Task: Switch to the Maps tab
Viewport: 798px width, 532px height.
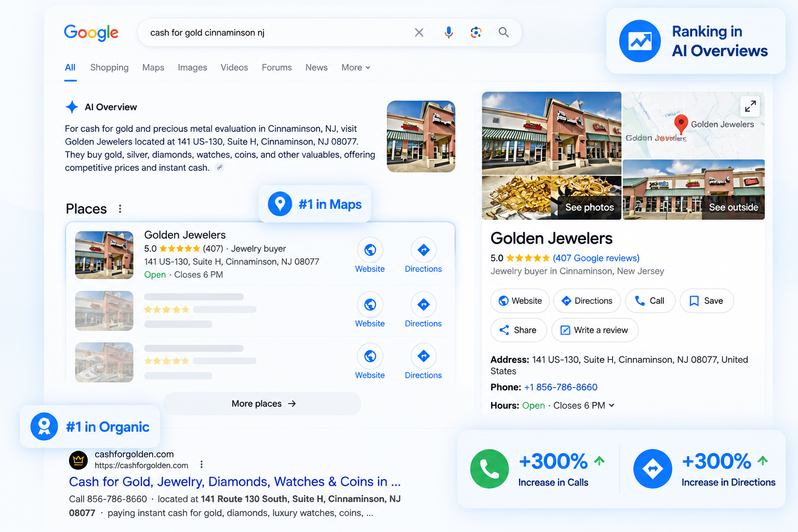Action: point(153,68)
